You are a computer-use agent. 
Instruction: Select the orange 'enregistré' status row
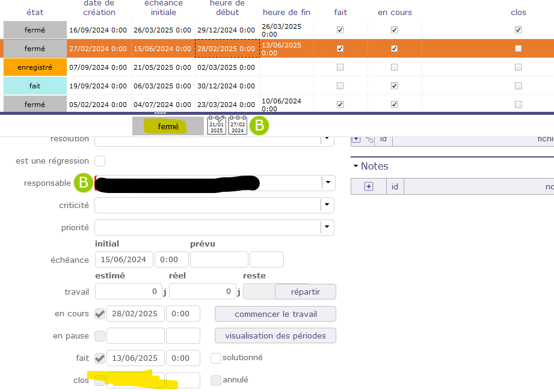(x=35, y=67)
